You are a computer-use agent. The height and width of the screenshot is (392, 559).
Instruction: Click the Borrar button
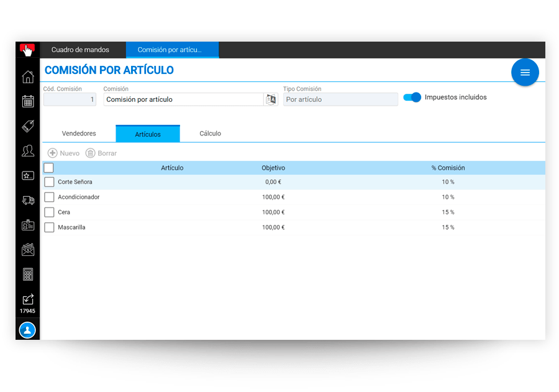coord(101,153)
